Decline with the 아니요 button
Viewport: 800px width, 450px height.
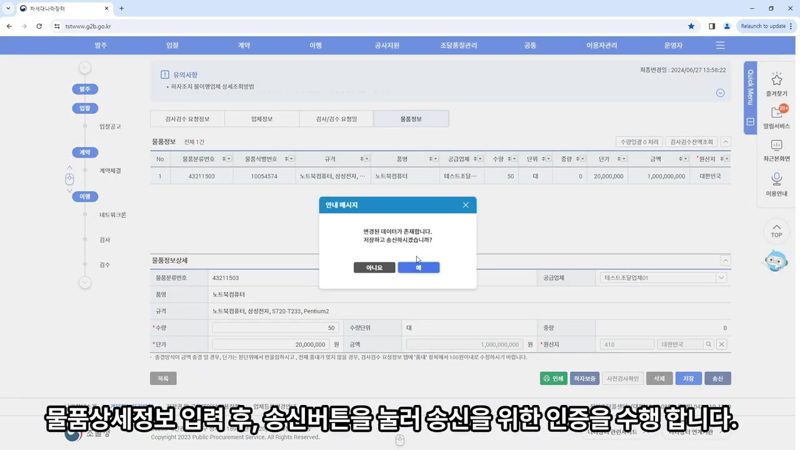pos(374,267)
